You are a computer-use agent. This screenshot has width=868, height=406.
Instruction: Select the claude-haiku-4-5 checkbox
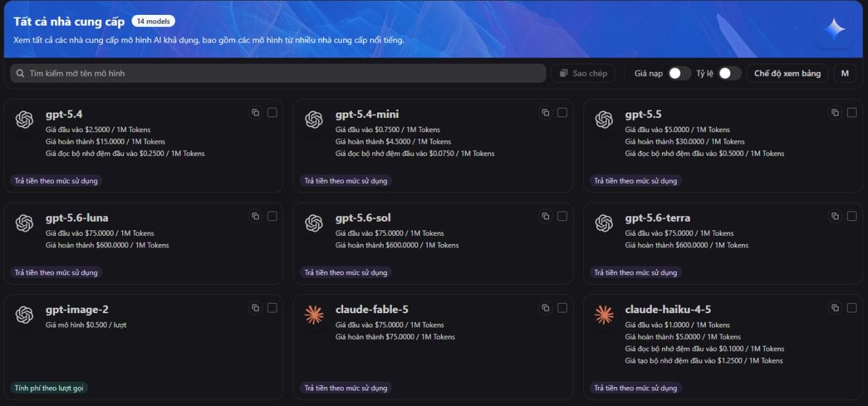click(x=852, y=308)
